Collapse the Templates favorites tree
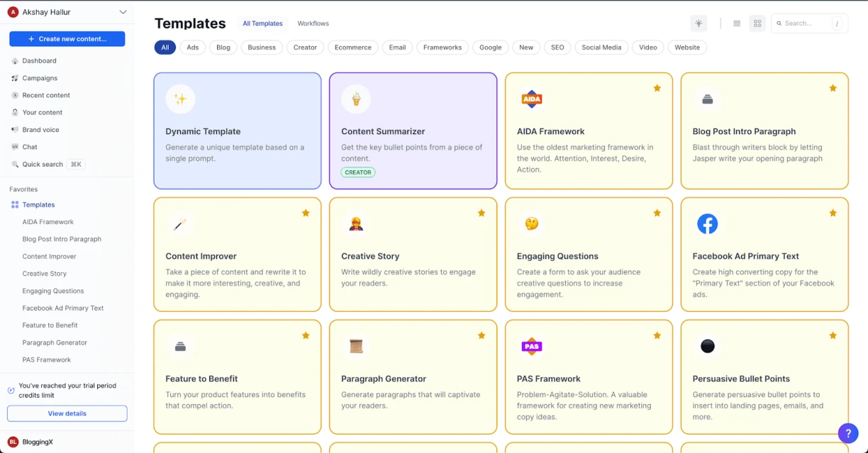The height and width of the screenshot is (453, 868). pos(38,205)
